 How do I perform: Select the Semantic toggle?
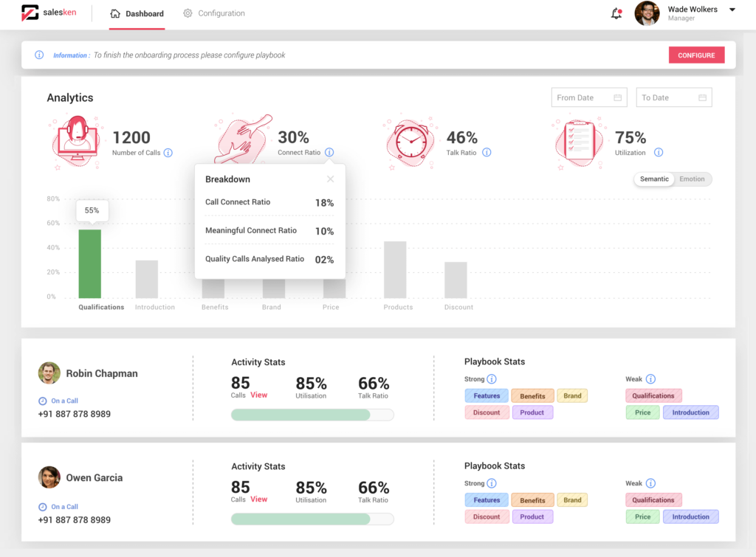click(x=653, y=179)
